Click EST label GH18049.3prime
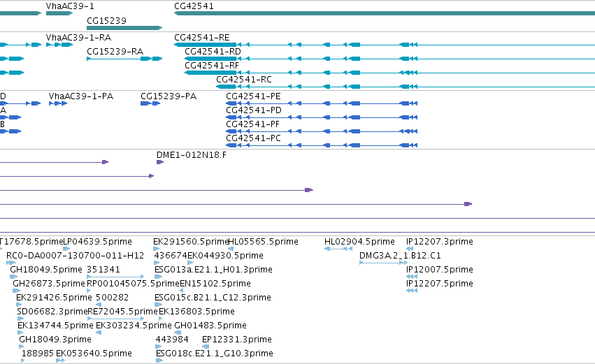595x364 pixels. (55, 340)
